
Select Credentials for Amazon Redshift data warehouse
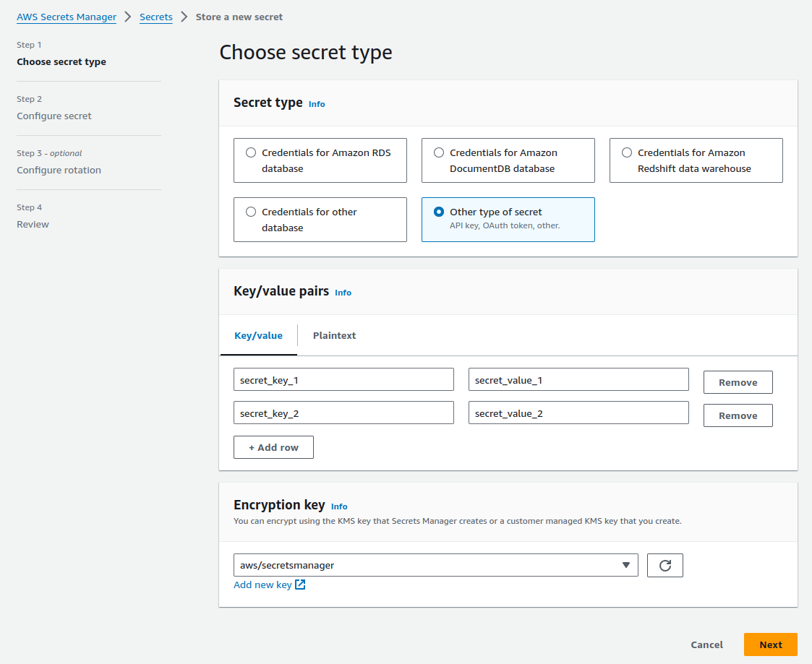tap(627, 152)
